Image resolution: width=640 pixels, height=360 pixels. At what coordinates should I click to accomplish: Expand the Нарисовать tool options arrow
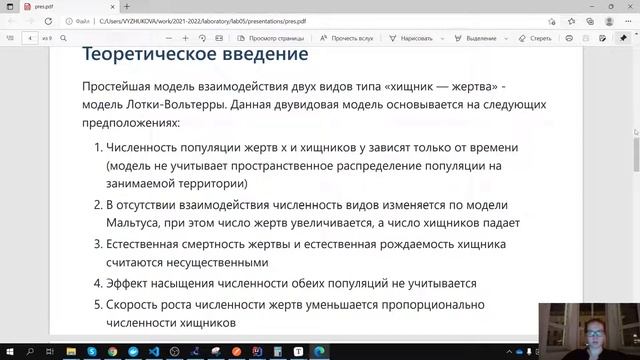[442, 38]
